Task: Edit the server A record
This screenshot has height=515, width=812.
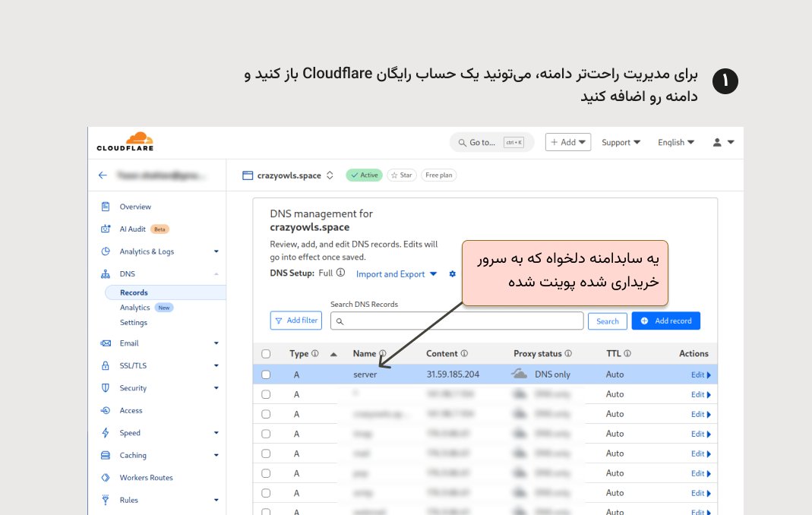Action: click(700, 375)
